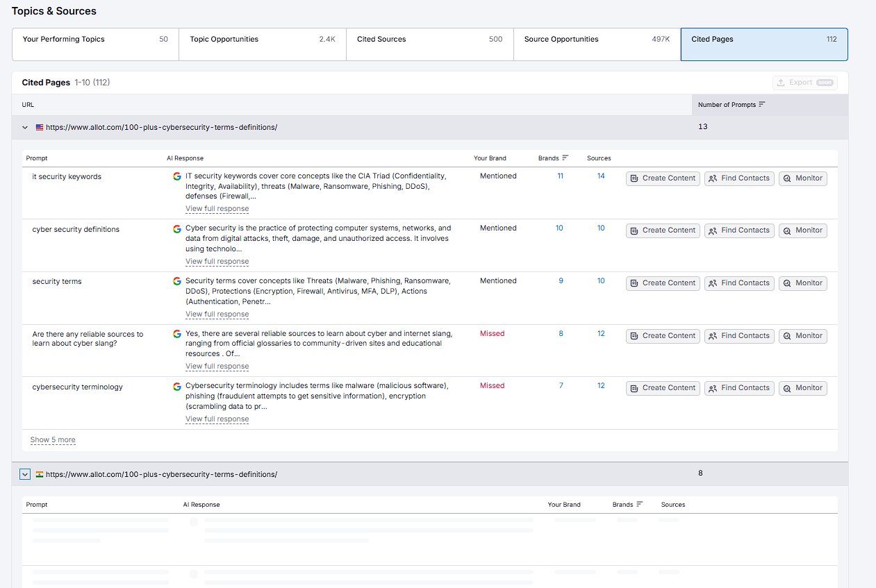Open brands count 11 for 'it security keywords'

pos(560,176)
